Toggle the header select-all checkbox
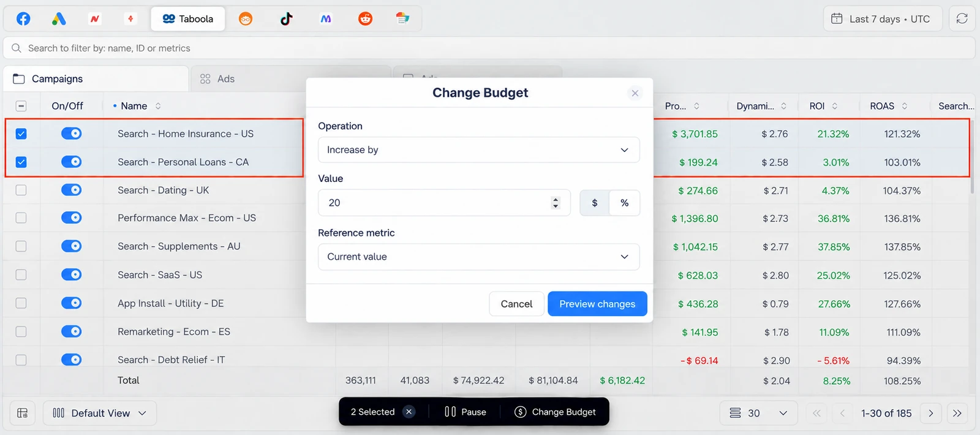980x435 pixels. [x=21, y=106]
